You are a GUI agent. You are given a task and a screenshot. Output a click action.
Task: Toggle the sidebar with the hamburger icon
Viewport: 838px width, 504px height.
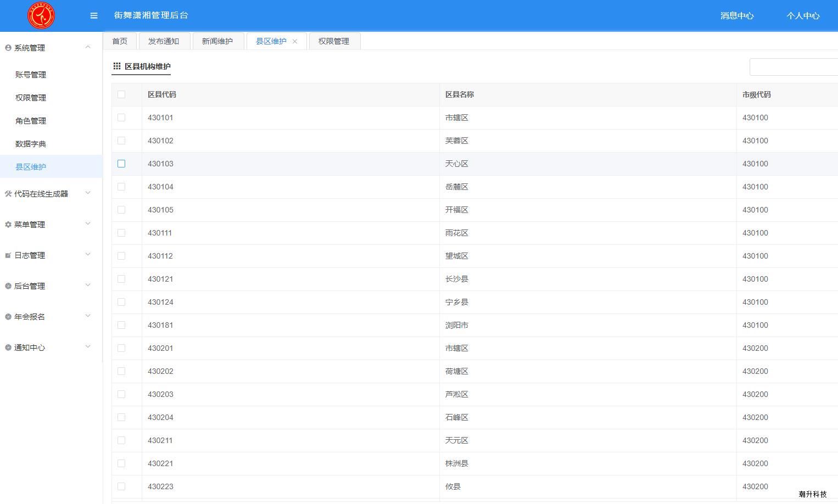(x=94, y=15)
